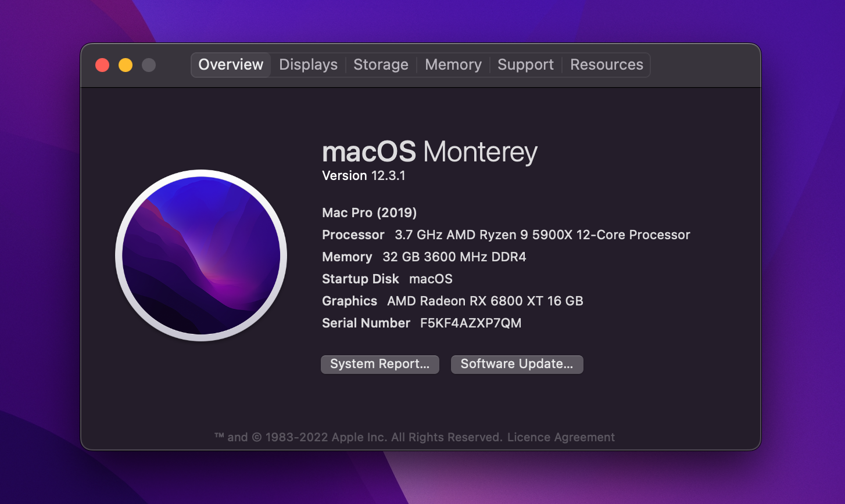
Task: Show the Resources tab
Action: pos(606,64)
